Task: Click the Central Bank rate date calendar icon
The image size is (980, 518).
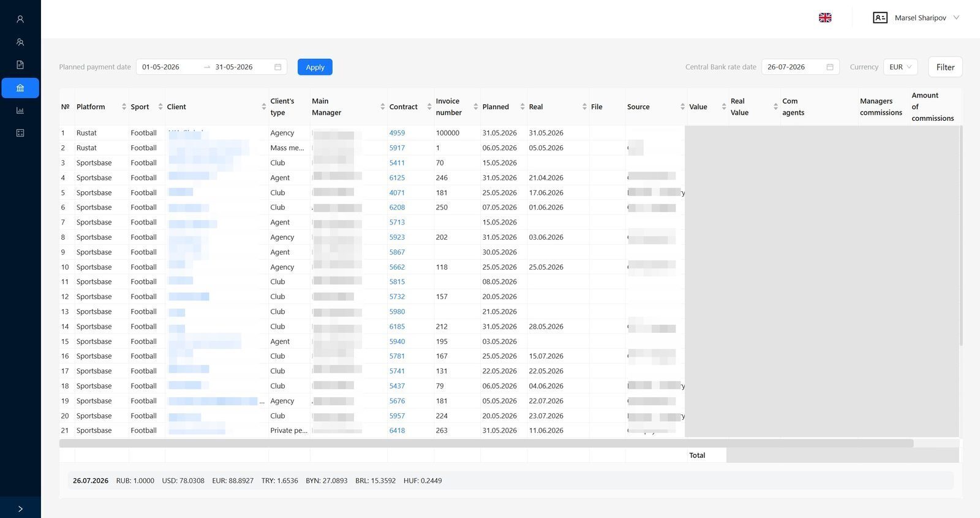Action: tap(830, 67)
